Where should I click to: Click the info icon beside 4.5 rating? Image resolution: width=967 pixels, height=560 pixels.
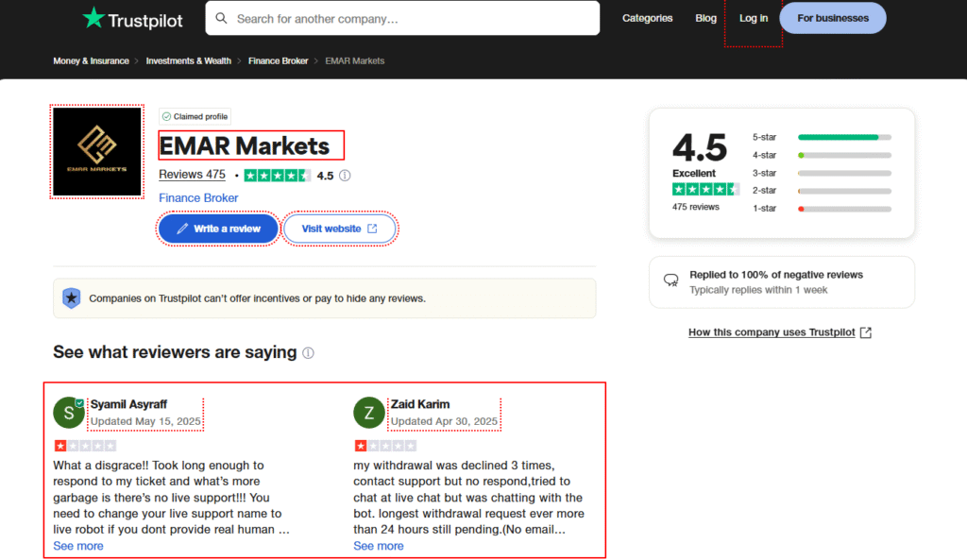(346, 176)
